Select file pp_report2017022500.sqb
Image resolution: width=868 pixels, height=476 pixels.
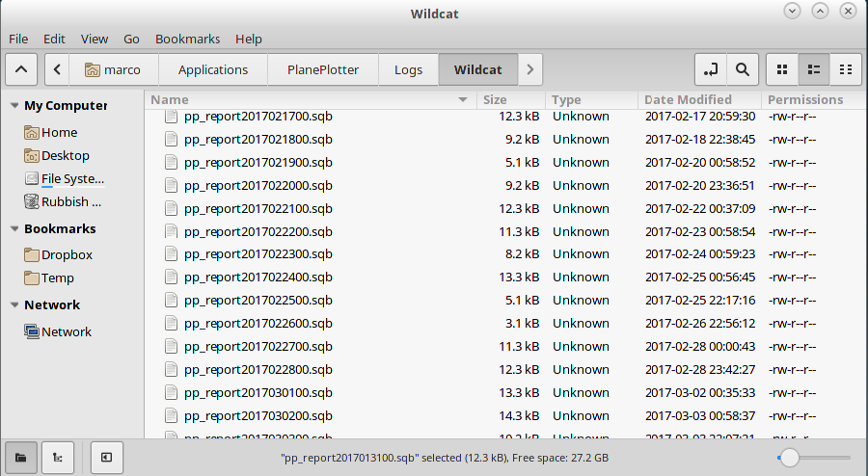[258, 300]
